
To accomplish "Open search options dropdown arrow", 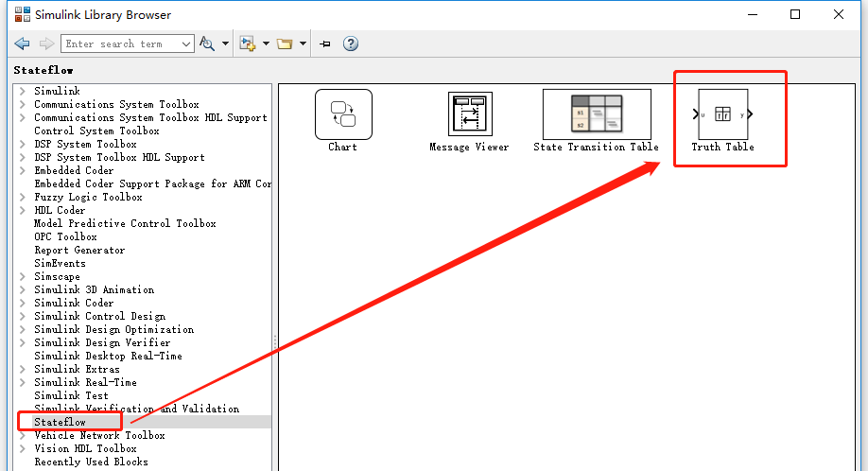I will tap(225, 44).
